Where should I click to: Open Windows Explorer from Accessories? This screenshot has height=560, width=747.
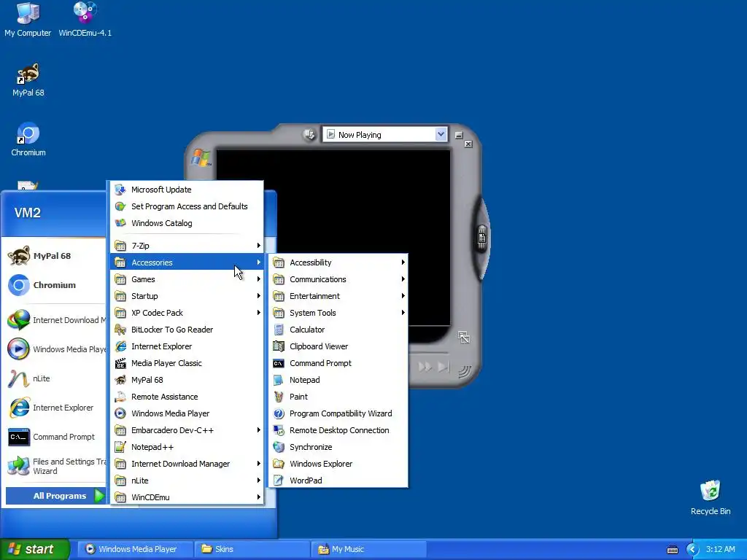pyautogui.click(x=338, y=464)
